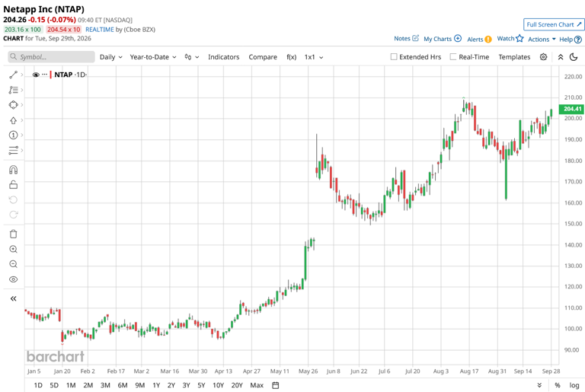Expand the trend line tool submenu arrow
Viewport: 585px width, 392px height.
[x=22, y=75]
